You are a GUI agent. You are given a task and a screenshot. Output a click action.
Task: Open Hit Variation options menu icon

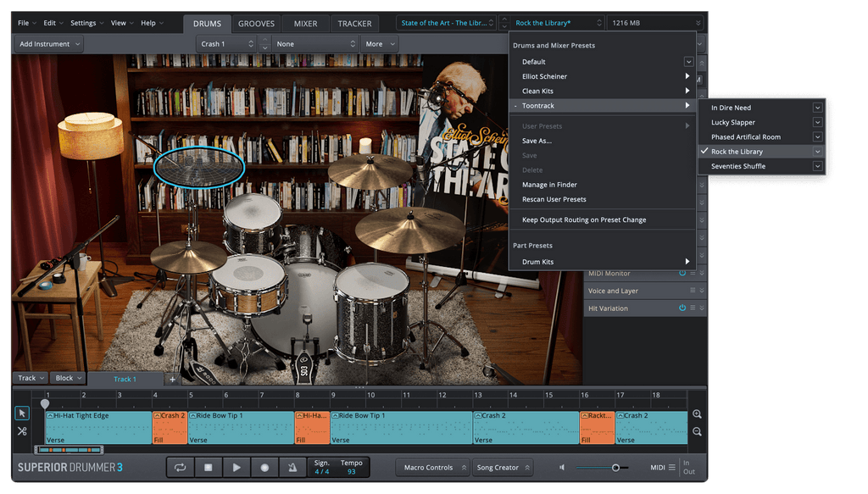[693, 308]
